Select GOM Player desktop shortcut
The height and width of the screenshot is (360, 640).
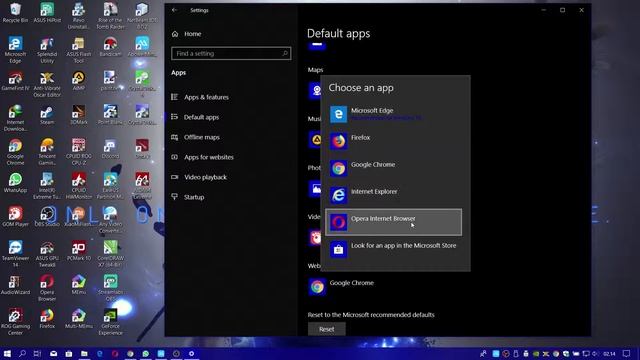[15, 216]
